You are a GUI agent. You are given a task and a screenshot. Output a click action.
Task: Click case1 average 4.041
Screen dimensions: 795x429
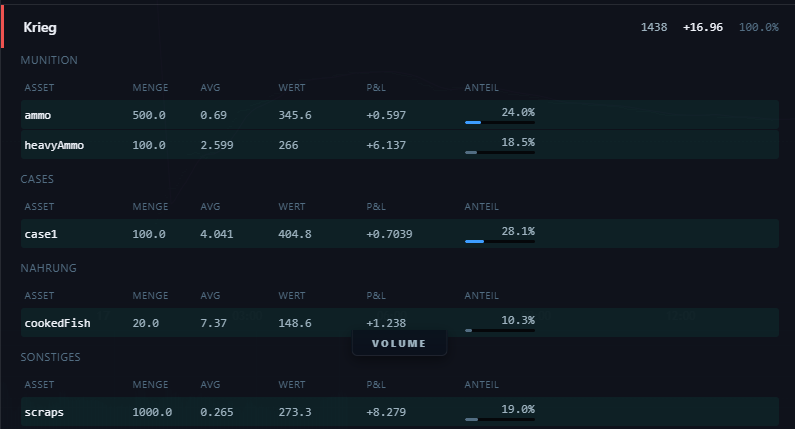216,234
